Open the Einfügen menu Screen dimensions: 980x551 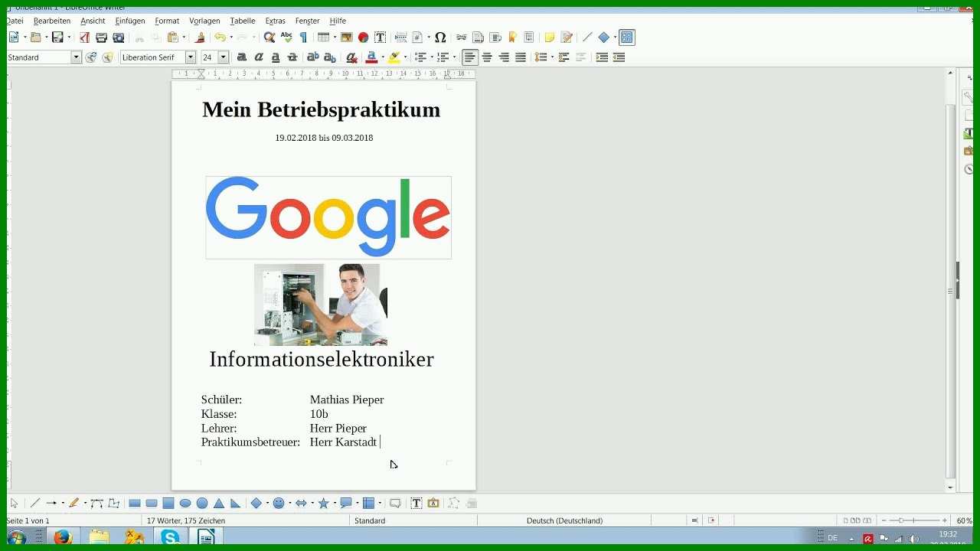point(130,21)
